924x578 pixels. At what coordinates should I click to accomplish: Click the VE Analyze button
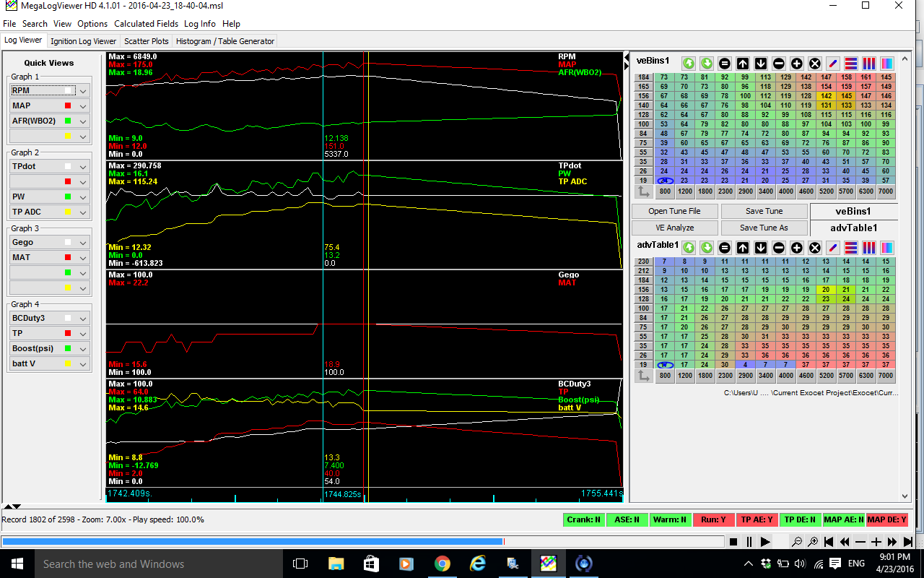[x=674, y=228]
